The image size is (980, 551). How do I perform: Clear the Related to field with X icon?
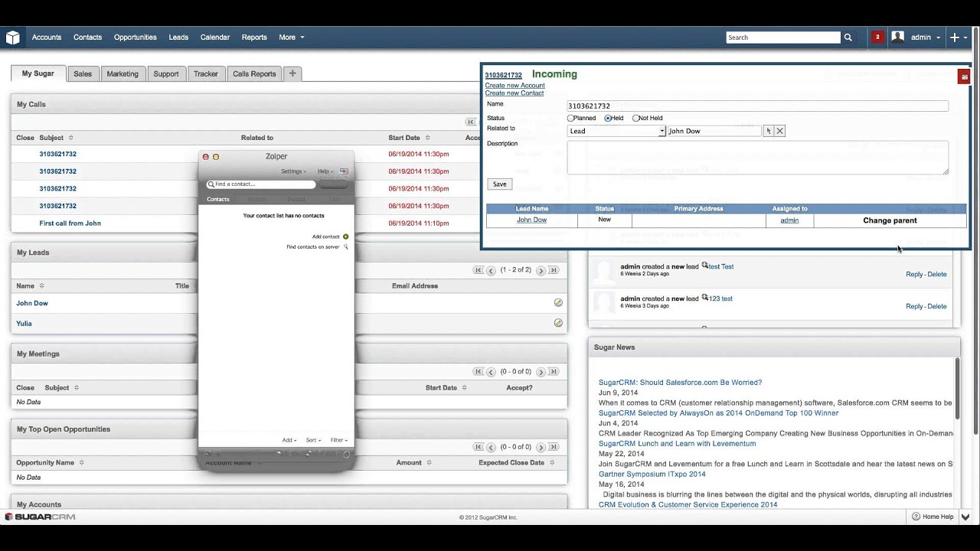780,131
